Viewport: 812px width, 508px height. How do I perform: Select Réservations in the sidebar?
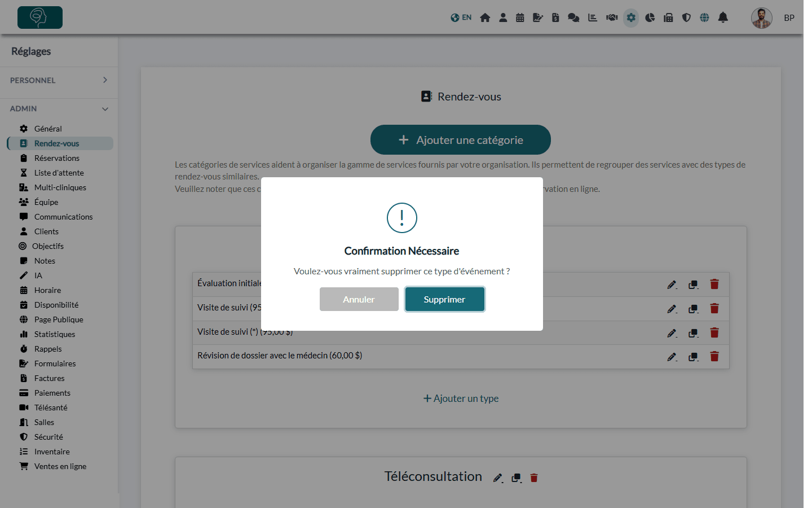click(x=56, y=158)
